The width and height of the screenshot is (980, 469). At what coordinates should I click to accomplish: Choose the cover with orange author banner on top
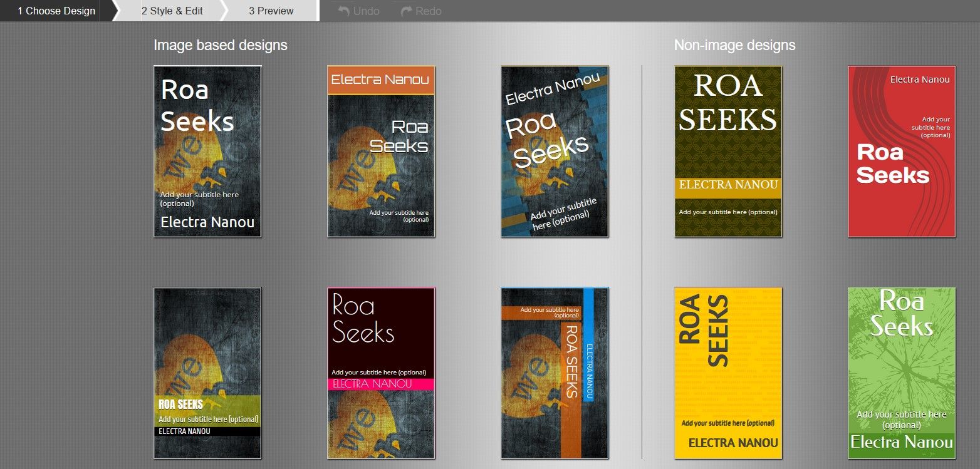(381, 152)
